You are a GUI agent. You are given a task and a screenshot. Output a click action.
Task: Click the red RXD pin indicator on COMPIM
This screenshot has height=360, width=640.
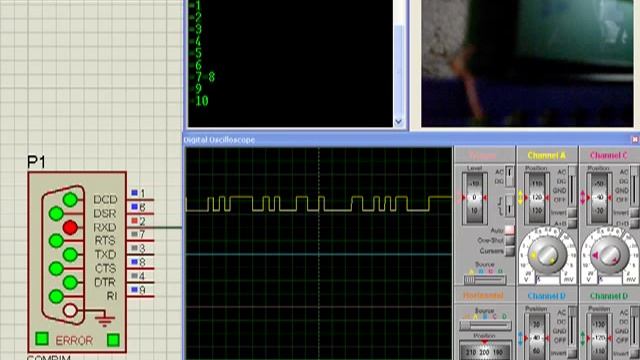click(x=70, y=227)
